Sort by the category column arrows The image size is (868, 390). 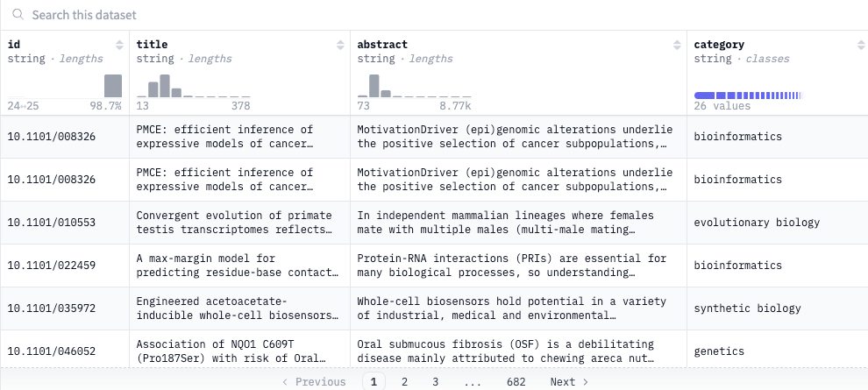tap(861, 46)
